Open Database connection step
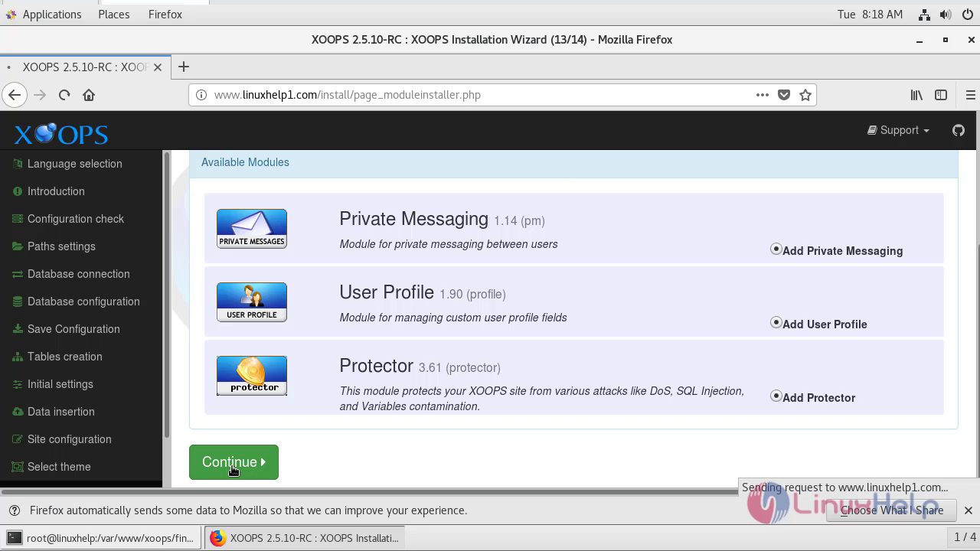Viewport: 980px width, 551px height. pos(78,274)
